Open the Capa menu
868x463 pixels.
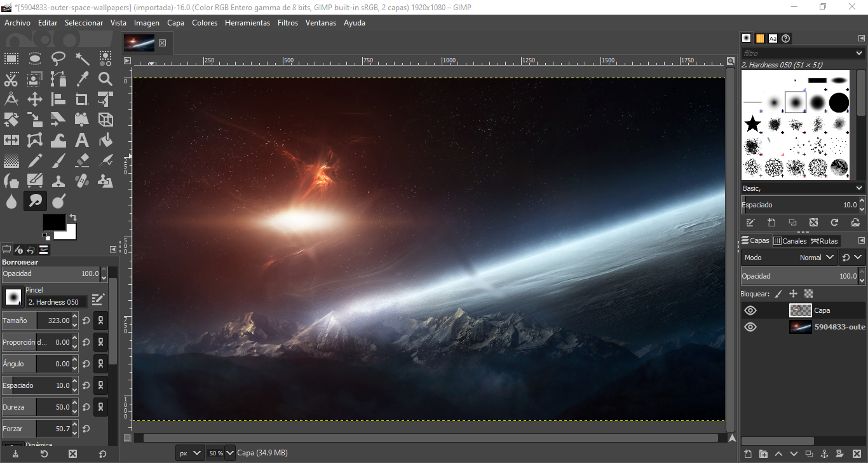(176, 23)
